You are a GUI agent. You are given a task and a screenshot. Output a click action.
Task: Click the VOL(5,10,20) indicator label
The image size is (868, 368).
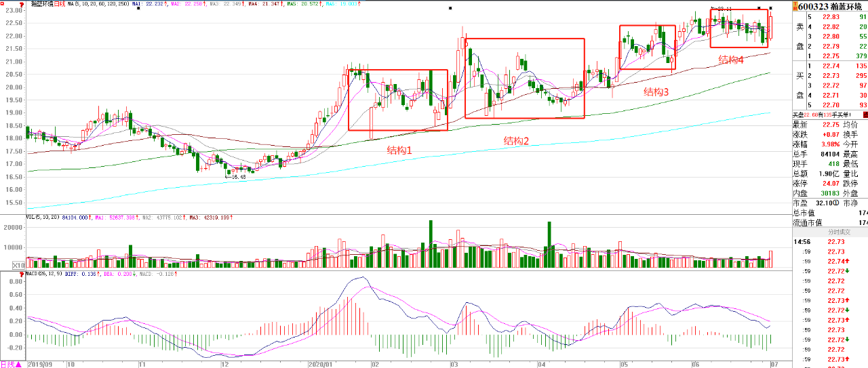click(x=43, y=218)
